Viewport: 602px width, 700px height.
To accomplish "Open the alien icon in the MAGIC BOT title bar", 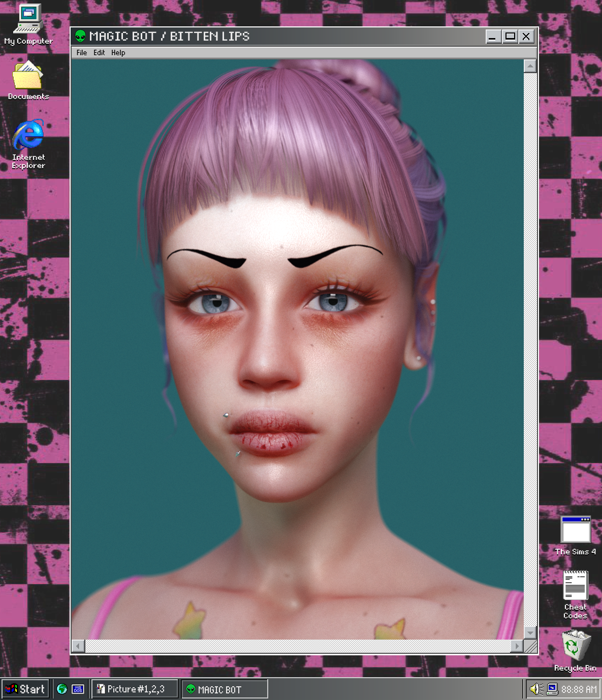I will pyautogui.click(x=80, y=36).
